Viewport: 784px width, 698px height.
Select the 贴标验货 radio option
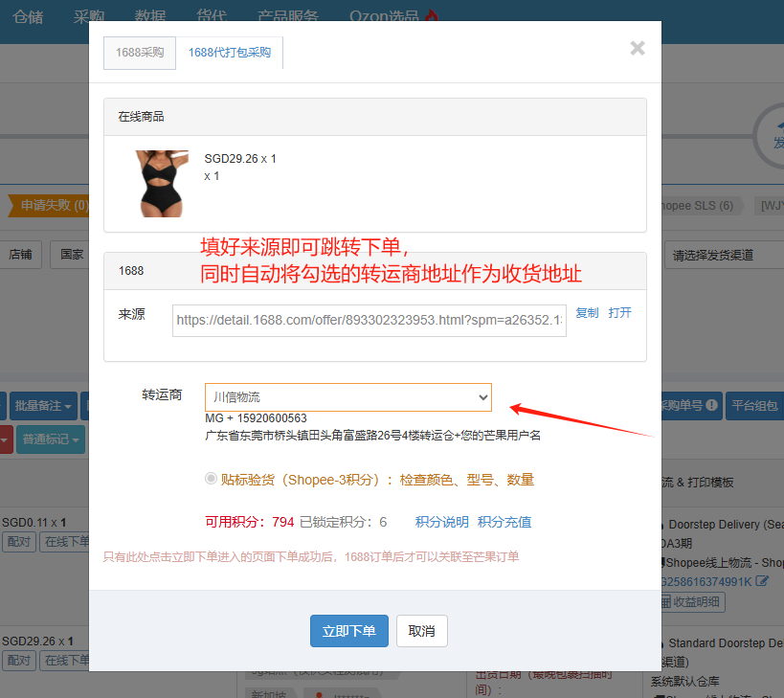[x=211, y=479]
